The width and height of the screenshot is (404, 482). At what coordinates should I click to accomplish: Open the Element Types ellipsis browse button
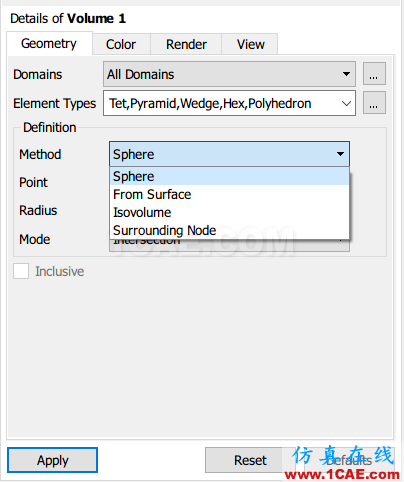[374, 103]
